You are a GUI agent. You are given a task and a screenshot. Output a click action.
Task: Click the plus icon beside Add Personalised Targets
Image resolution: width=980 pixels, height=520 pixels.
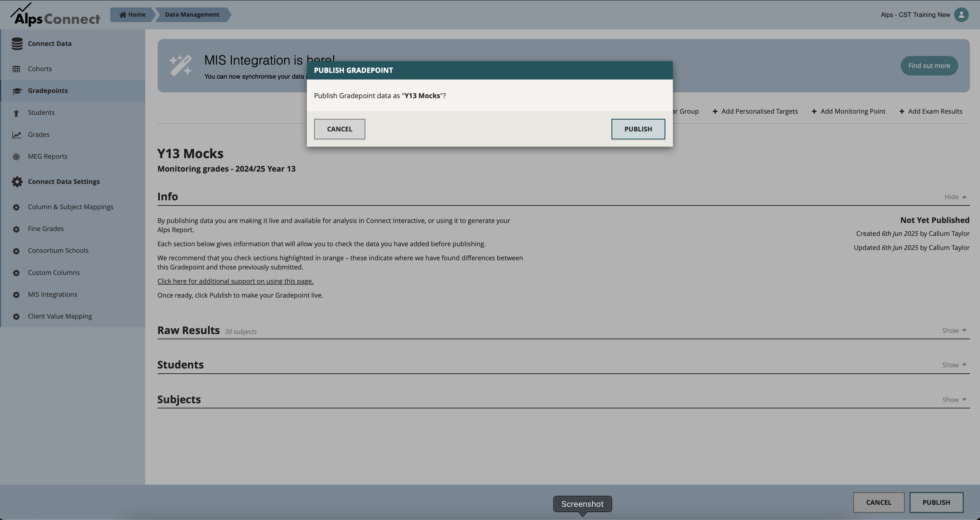715,111
